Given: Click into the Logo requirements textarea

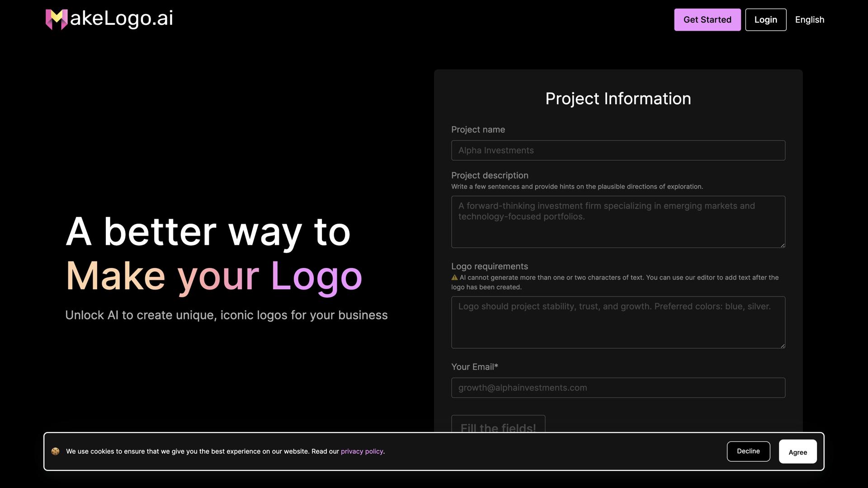Looking at the screenshot, I should [618, 323].
